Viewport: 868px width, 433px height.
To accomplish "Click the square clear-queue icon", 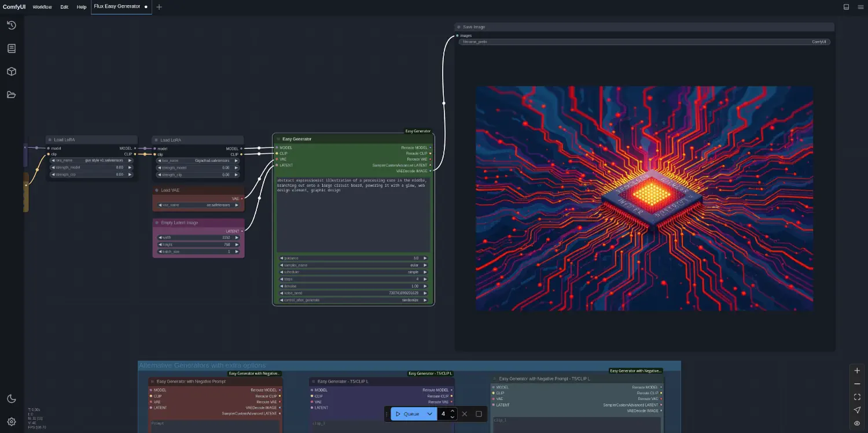I will point(479,414).
